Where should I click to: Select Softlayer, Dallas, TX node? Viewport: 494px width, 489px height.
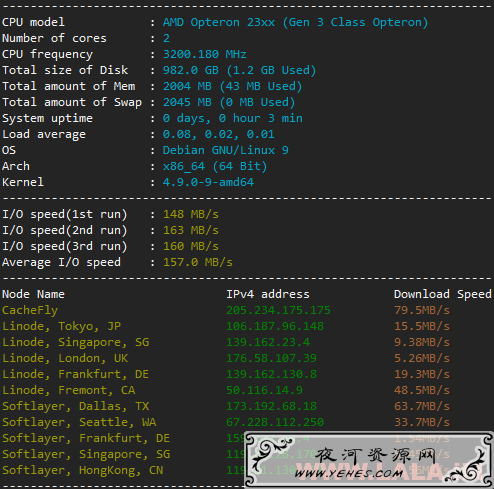(x=76, y=406)
